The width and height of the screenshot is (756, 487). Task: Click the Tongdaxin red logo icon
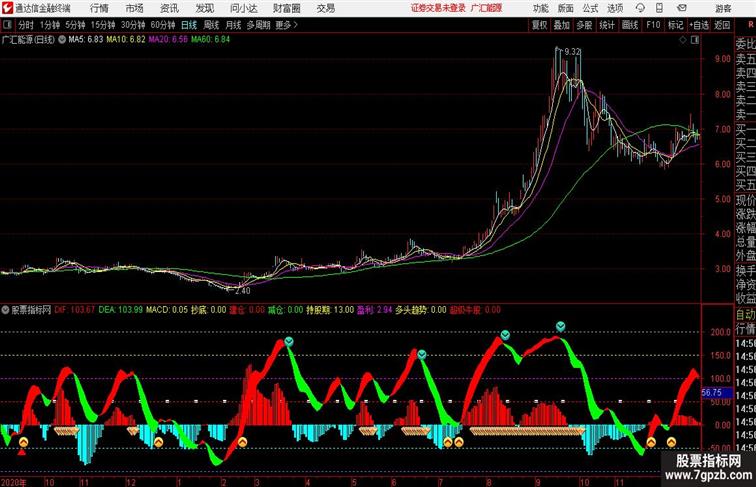click(7, 8)
